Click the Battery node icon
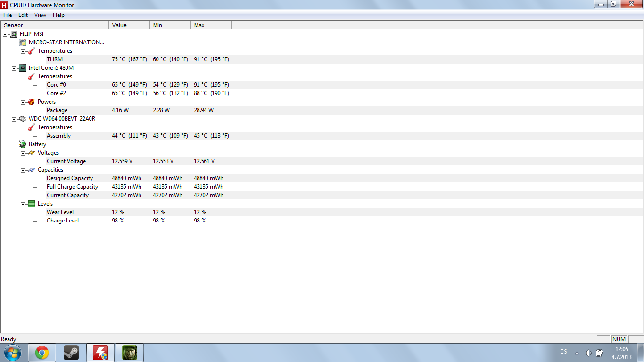644x362 pixels. [23, 144]
